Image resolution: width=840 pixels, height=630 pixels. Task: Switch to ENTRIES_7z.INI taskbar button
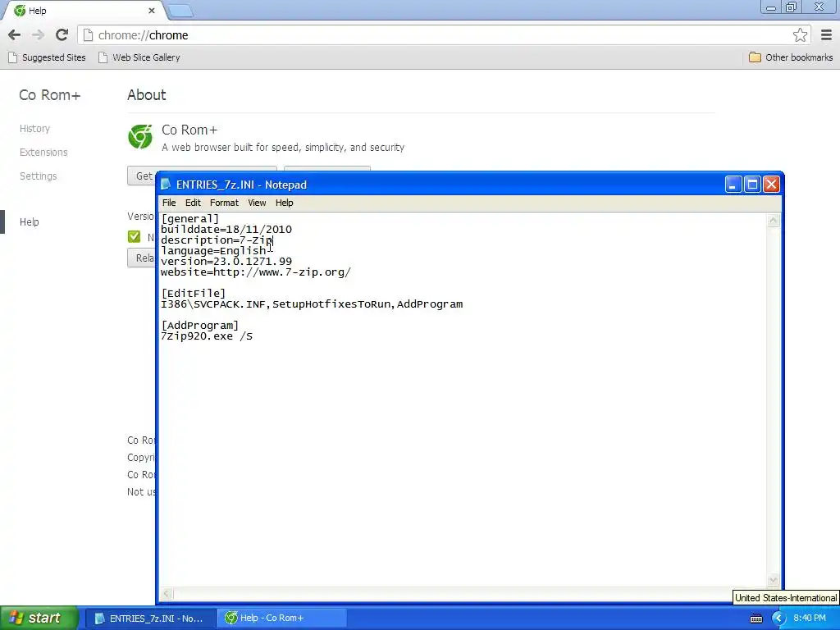150,619
